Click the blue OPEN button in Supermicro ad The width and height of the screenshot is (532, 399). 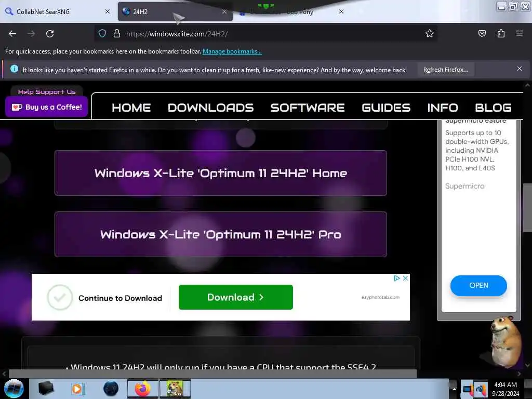tap(478, 285)
